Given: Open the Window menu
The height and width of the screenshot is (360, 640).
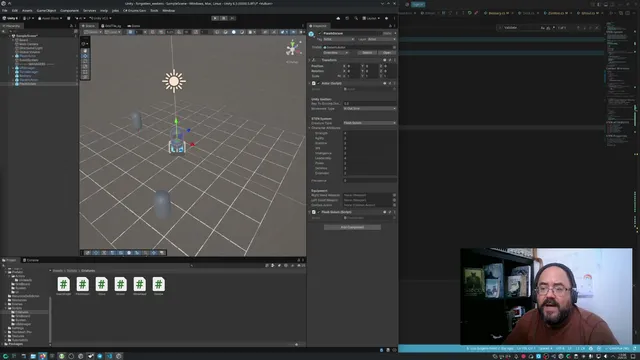Looking at the screenshot, I should pyautogui.click(x=169, y=11).
